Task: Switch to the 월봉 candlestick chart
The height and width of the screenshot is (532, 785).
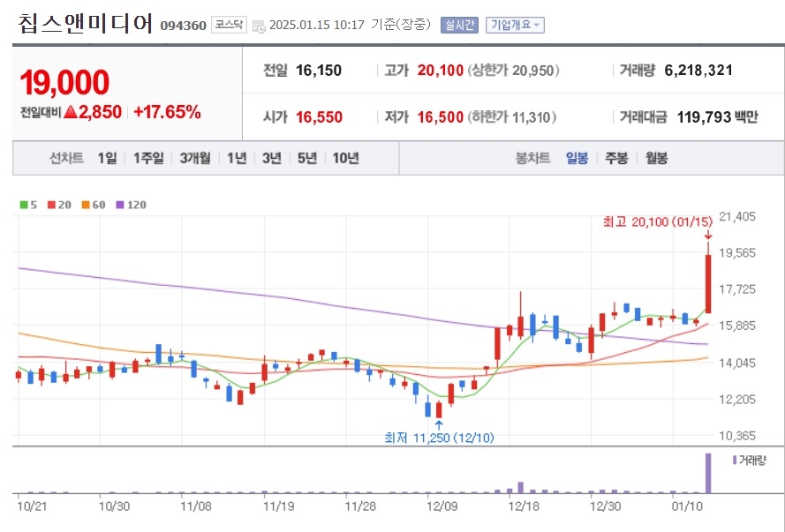Action: pyautogui.click(x=656, y=159)
